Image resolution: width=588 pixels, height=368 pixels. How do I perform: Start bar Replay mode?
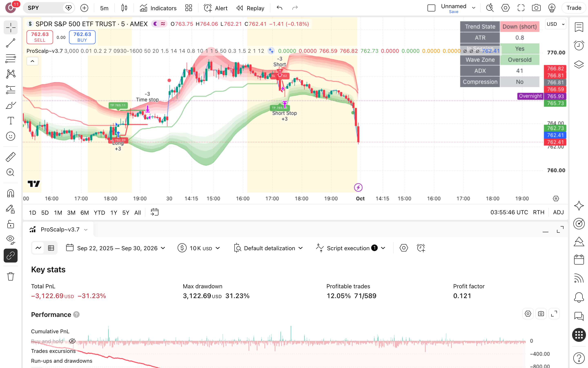point(250,8)
